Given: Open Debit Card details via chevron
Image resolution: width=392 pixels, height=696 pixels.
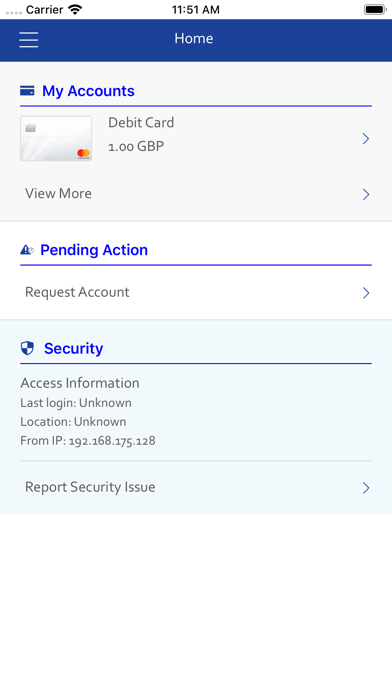Looking at the screenshot, I should [x=366, y=139].
